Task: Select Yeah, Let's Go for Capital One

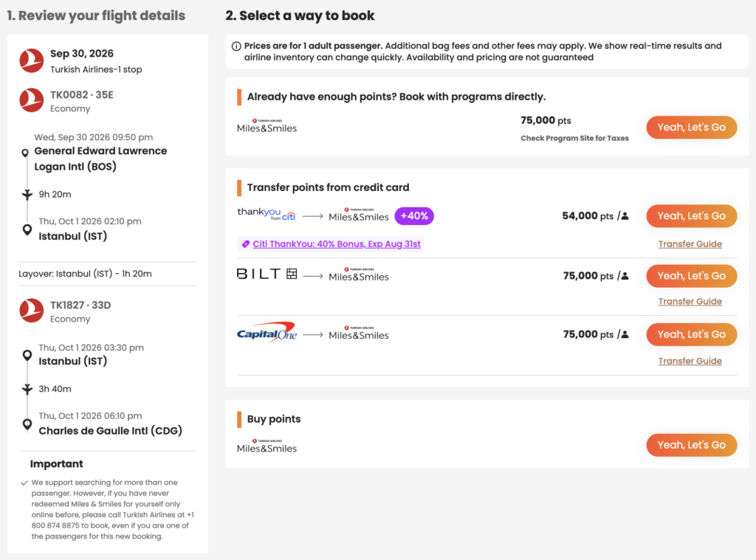Action: pos(691,334)
